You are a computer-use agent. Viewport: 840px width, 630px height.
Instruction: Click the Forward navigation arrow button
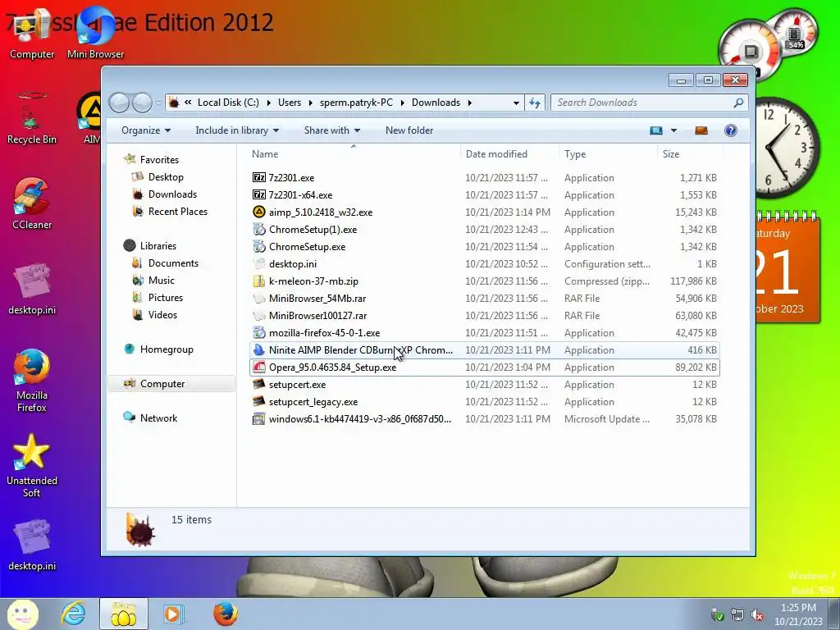tap(142, 103)
